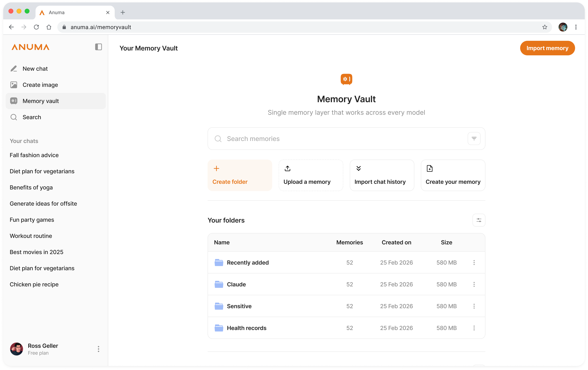Screen dimensions: 588x370
Task: Open Search in the sidebar
Action: pyautogui.click(x=32, y=117)
